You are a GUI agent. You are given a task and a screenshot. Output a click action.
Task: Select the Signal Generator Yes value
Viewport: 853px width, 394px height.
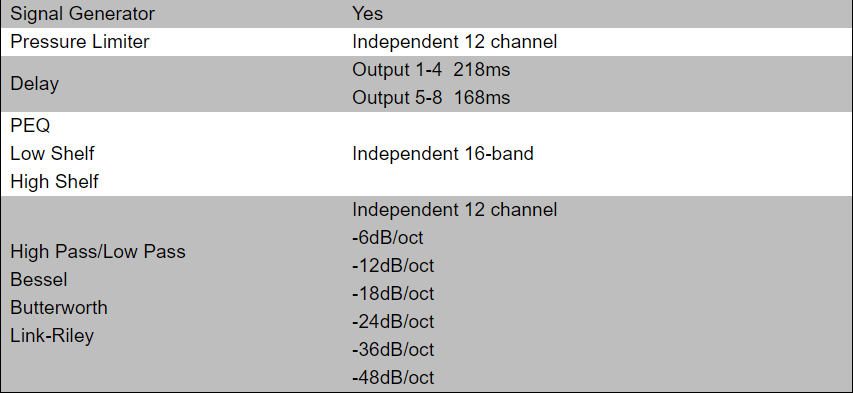(367, 14)
